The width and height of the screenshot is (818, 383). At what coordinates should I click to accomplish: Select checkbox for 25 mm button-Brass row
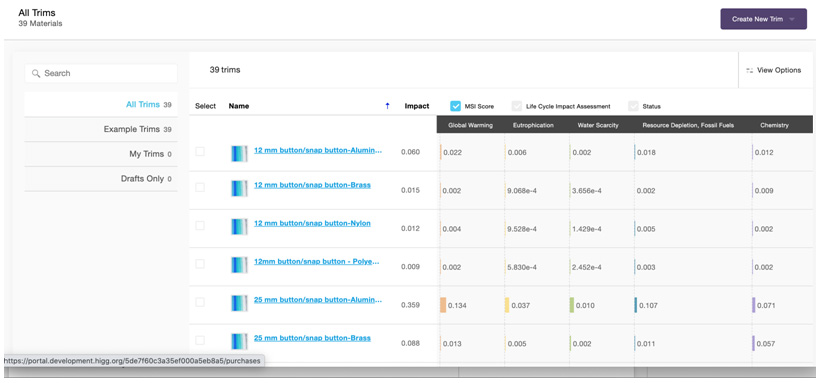pos(200,340)
